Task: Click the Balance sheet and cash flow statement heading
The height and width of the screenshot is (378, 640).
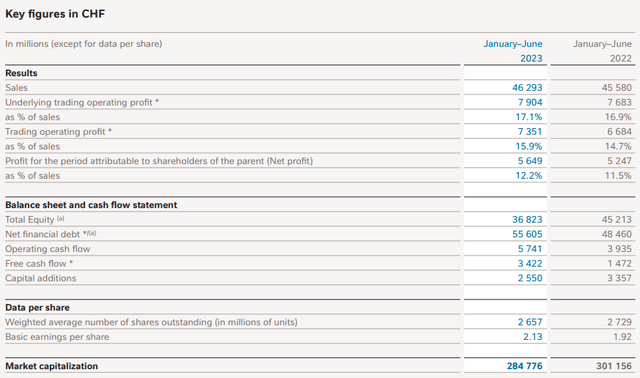Action: click(x=91, y=205)
